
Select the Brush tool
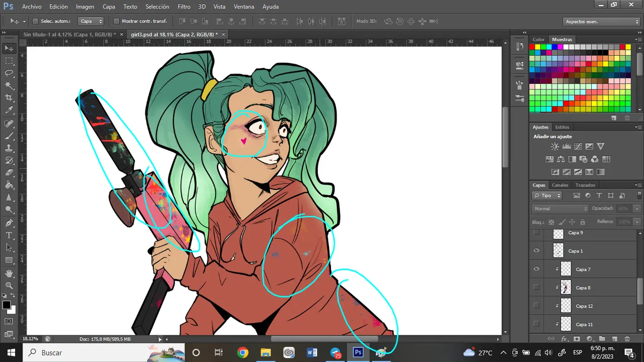(x=9, y=136)
